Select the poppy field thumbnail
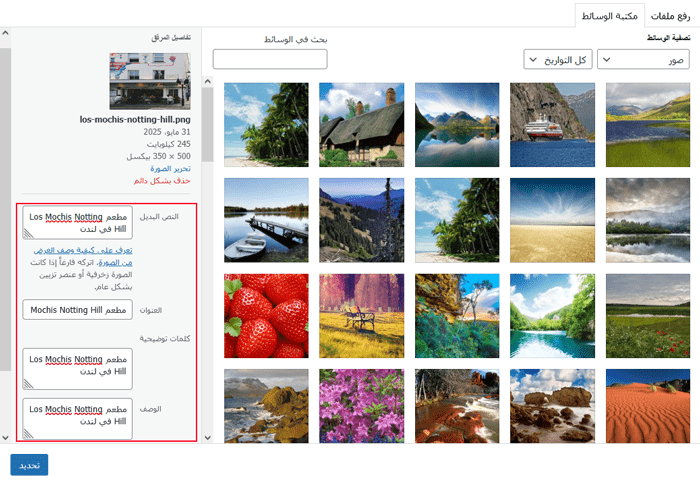 (648, 316)
